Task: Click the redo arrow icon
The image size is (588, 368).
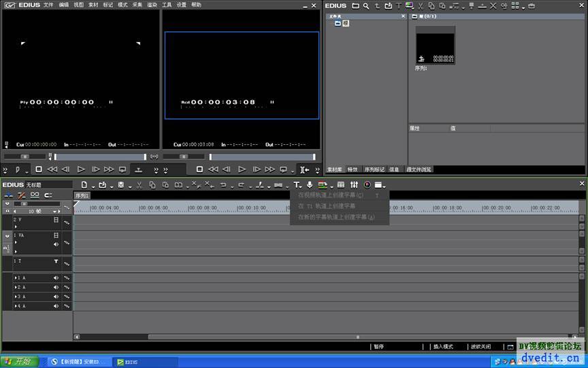Action: point(242,185)
